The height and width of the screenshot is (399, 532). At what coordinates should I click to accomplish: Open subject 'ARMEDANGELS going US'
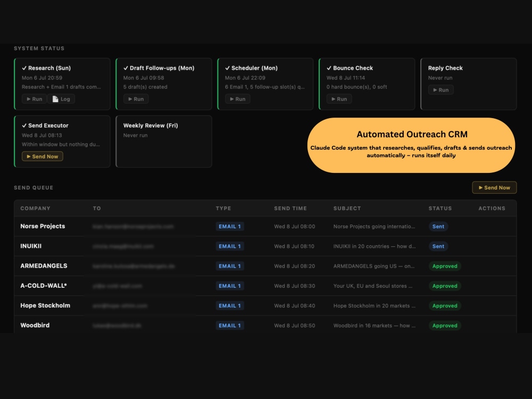pos(374,266)
